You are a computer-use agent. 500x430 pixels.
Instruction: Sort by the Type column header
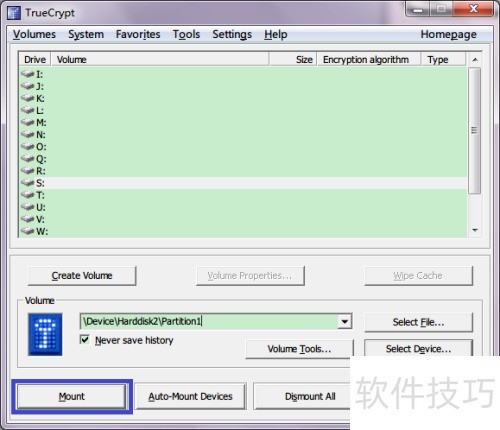click(443, 59)
